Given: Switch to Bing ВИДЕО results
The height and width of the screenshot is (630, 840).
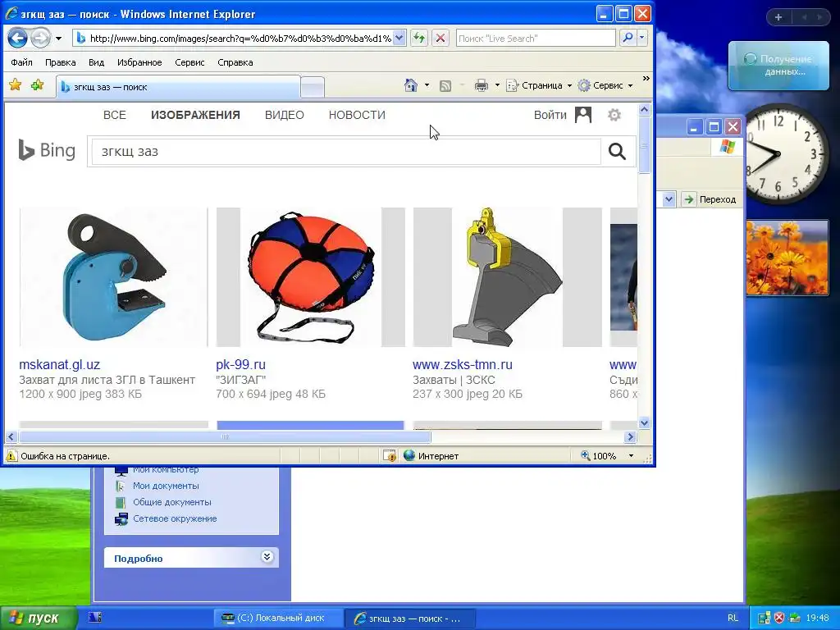Looking at the screenshot, I should pos(285,115).
